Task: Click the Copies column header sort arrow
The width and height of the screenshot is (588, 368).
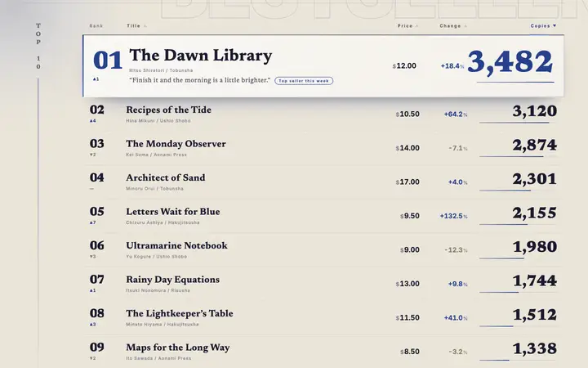Action: click(x=555, y=26)
